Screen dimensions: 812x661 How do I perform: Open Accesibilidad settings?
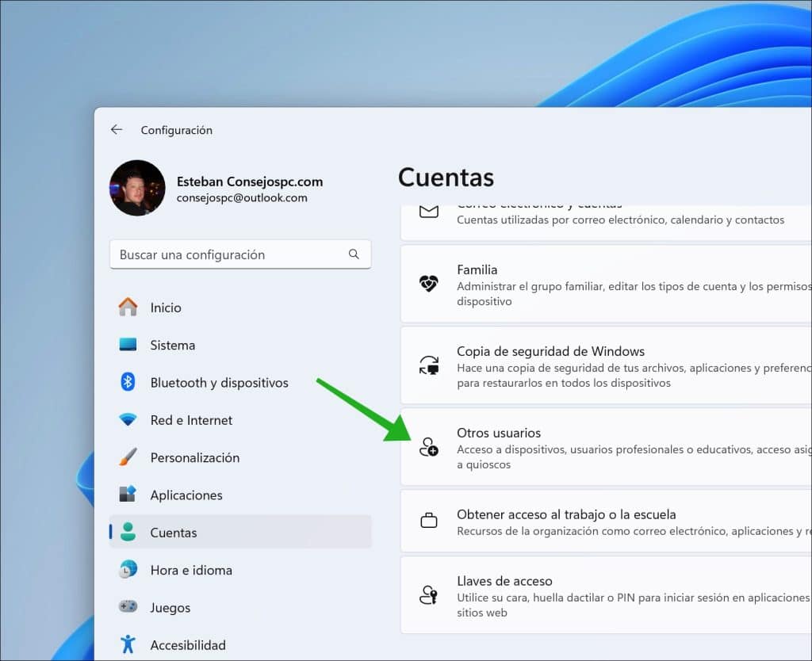240,645
